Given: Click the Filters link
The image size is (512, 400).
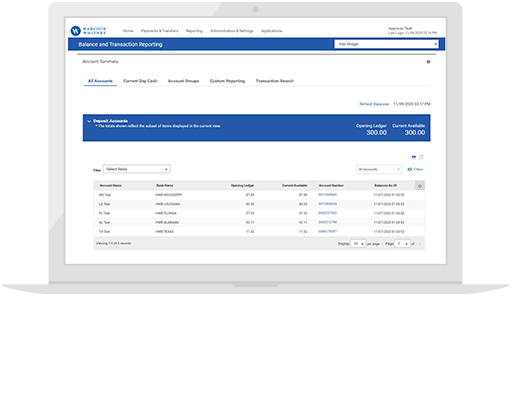Looking at the screenshot, I should pyautogui.click(x=418, y=169).
